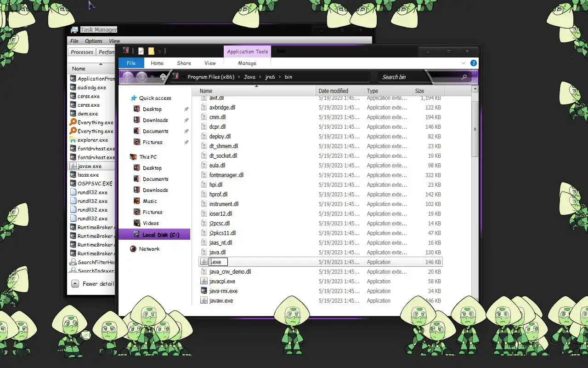Select dt_socket.dll in the file list
Screen dimensions: 588x368
pos(223,155)
